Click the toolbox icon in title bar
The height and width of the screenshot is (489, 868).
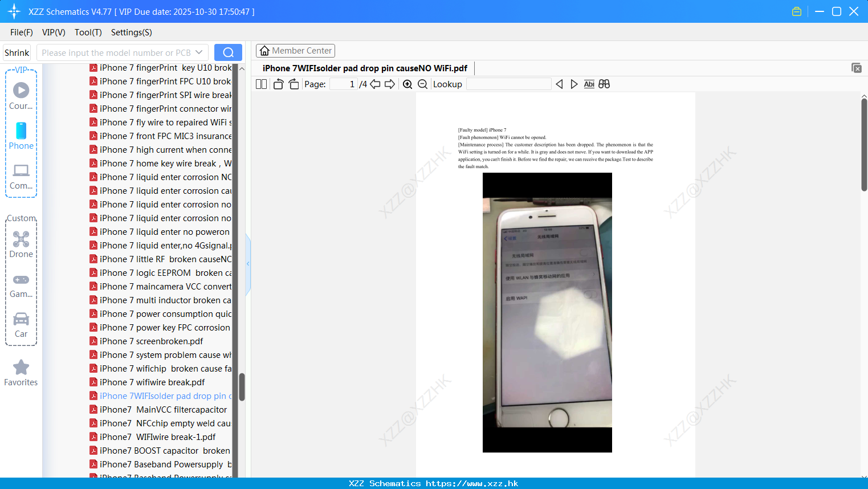click(797, 11)
